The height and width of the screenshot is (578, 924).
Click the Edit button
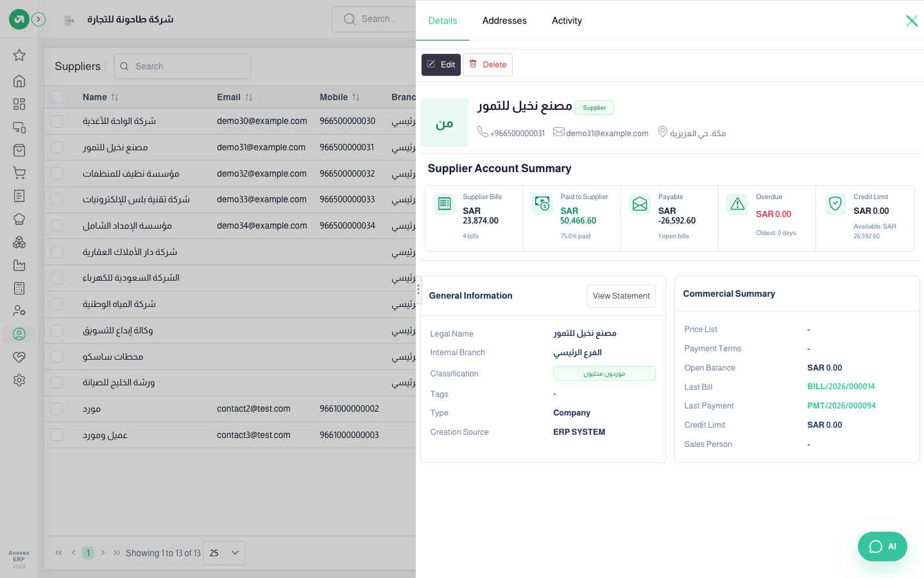pos(441,65)
